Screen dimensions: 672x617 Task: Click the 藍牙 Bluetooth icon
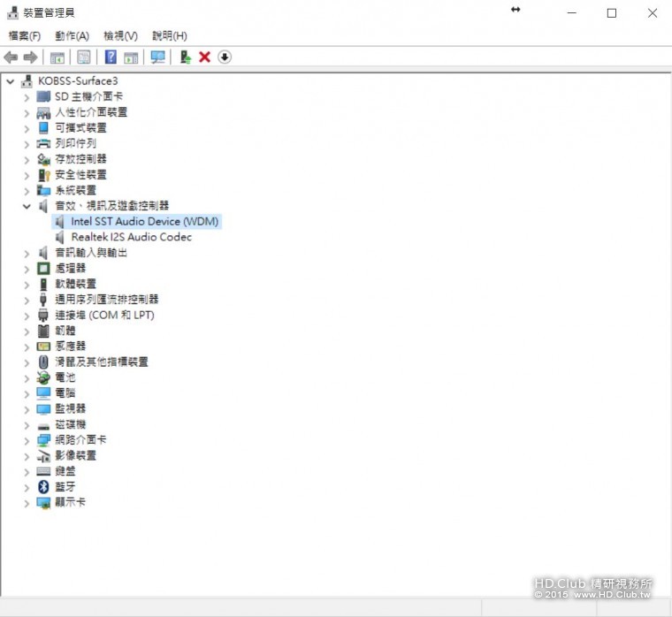(43, 487)
